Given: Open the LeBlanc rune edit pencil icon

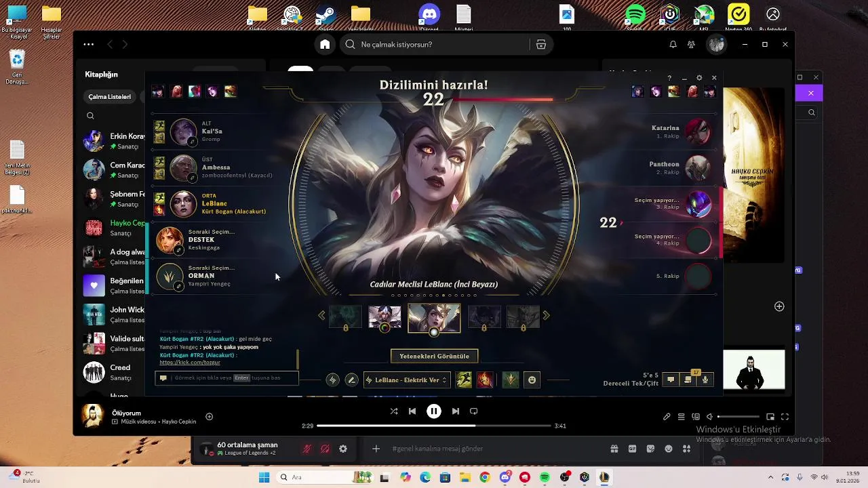Looking at the screenshot, I should [x=351, y=380].
